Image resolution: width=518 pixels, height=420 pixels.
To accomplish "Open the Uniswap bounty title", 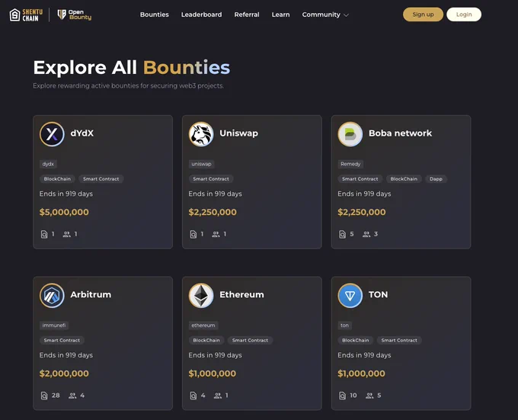I will [239, 133].
